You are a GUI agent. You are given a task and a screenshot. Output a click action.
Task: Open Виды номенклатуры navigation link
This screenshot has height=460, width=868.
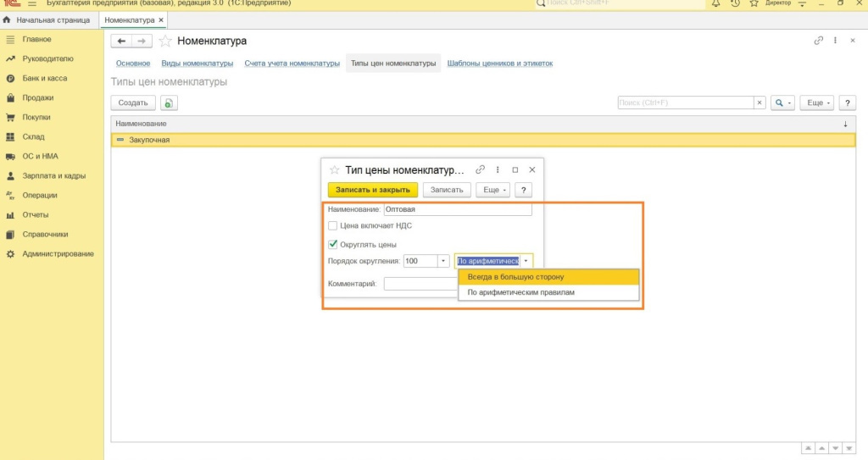(x=197, y=64)
